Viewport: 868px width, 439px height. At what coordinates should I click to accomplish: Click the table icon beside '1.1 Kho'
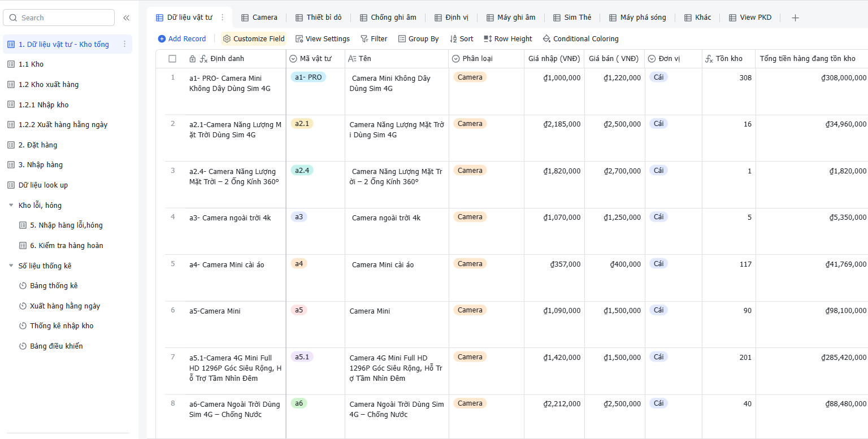tap(11, 64)
